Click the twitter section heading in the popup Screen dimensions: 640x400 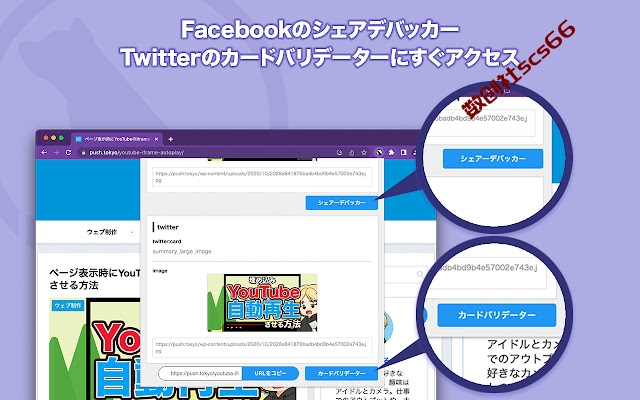coord(168,227)
